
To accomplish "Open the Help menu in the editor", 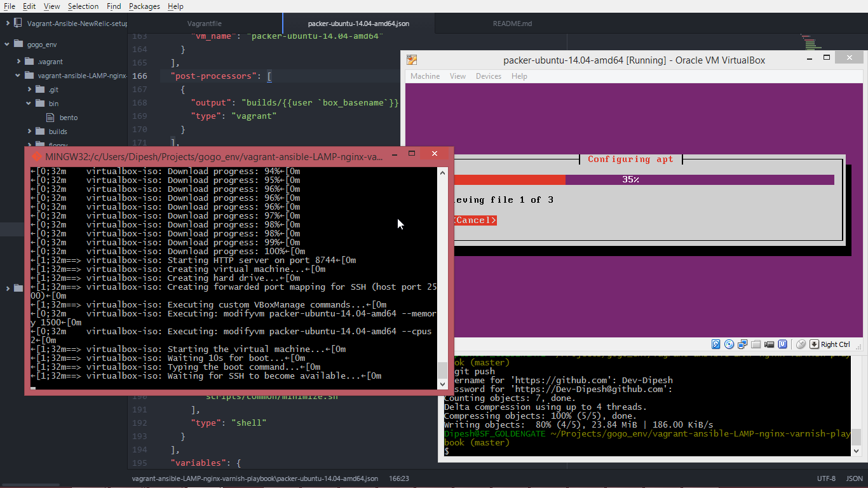I will pyautogui.click(x=175, y=6).
